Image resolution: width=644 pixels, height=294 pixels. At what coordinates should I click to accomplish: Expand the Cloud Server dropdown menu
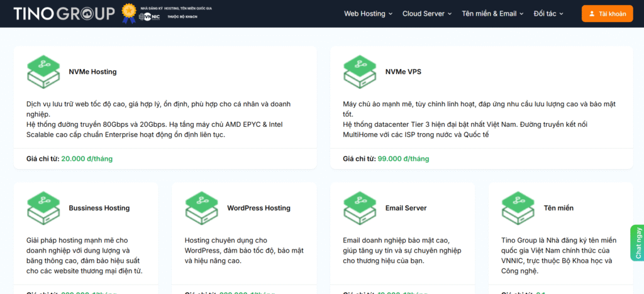click(427, 13)
